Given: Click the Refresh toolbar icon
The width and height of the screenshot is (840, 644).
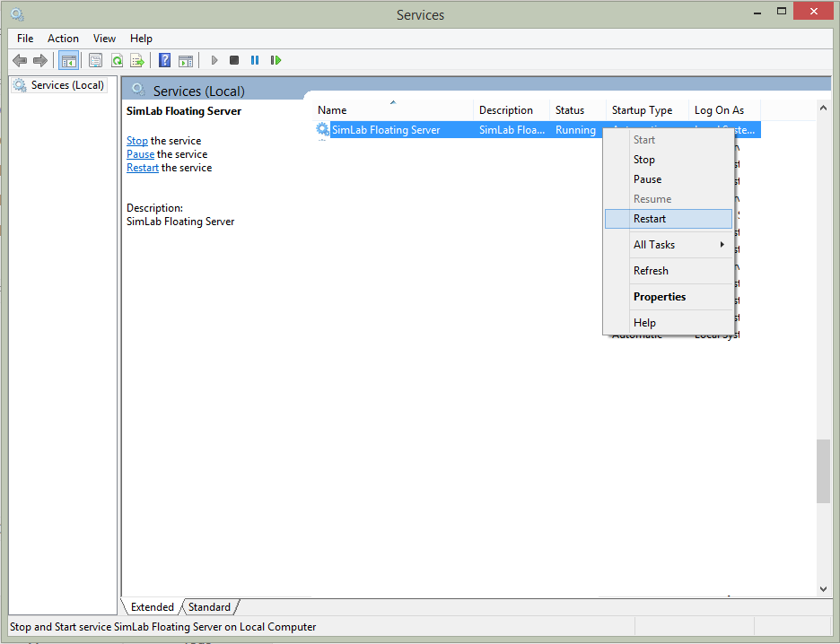Looking at the screenshot, I should 117,60.
